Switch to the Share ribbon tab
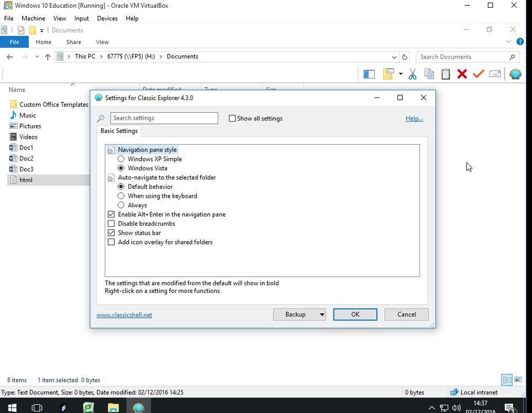The height and width of the screenshot is (413, 532). pos(74,42)
